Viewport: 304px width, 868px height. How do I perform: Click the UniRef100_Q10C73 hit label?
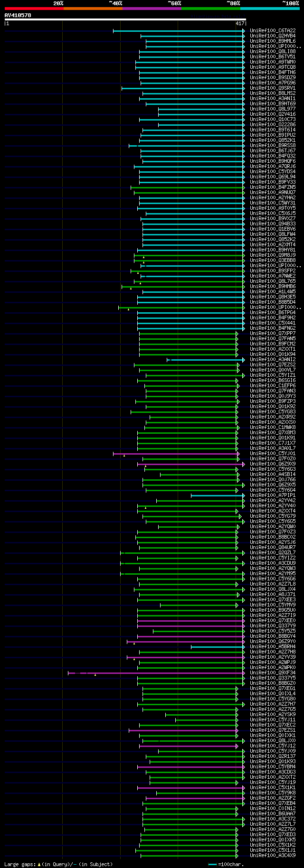pyautogui.click(x=273, y=120)
